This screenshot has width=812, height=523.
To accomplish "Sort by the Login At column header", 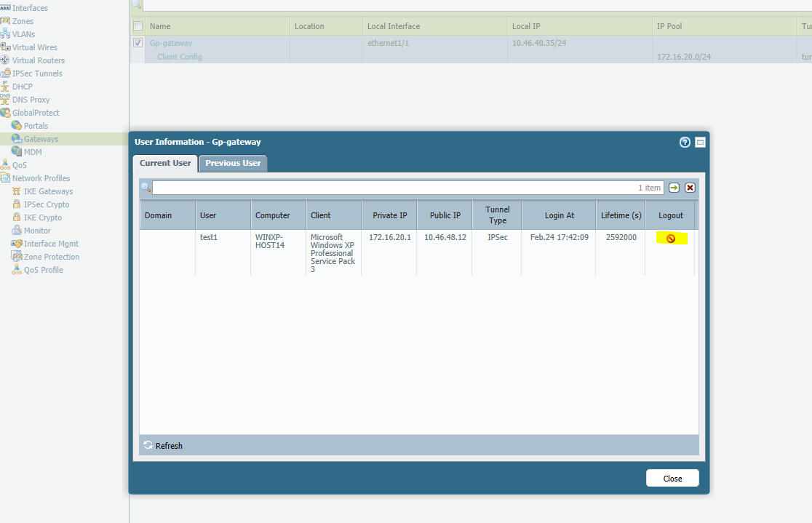I will (559, 215).
